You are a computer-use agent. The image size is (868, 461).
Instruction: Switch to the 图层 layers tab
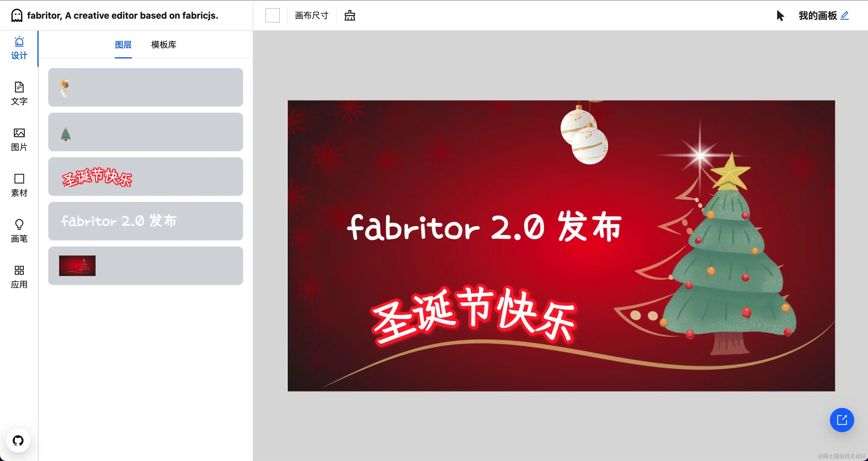[x=123, y=45]
